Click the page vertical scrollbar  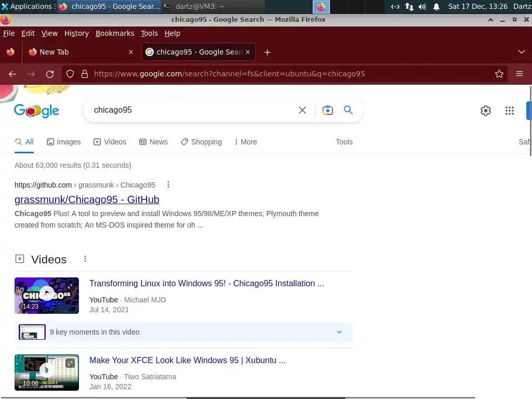[530, 121]
